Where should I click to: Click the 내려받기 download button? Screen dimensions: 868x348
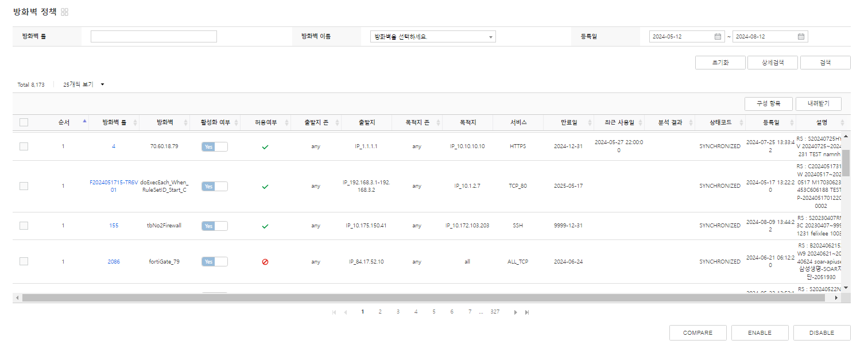pyautogui.click(x=819, y=104)
